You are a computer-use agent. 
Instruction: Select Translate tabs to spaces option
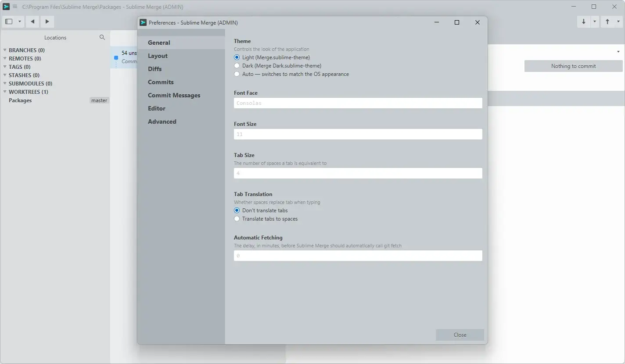(237, 219)
